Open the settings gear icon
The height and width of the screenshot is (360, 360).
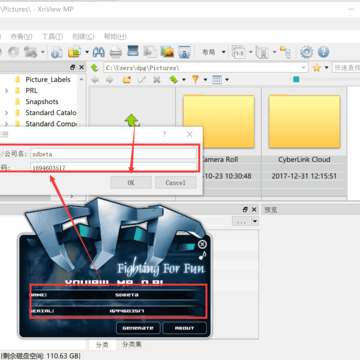pyautogui.click(x=306, y=52)
